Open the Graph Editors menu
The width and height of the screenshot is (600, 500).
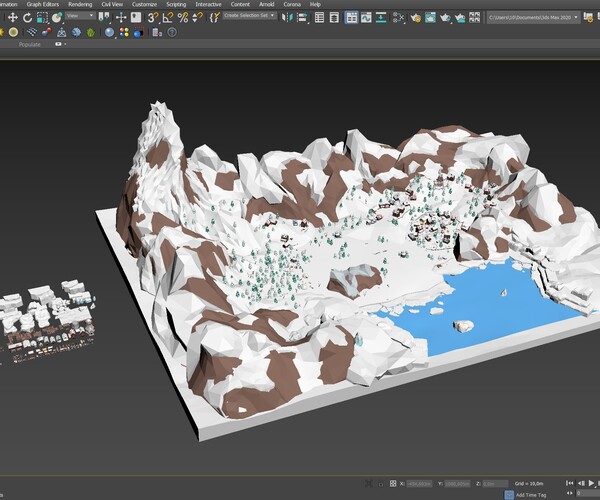pyautogui.click(x=43, y=5)
